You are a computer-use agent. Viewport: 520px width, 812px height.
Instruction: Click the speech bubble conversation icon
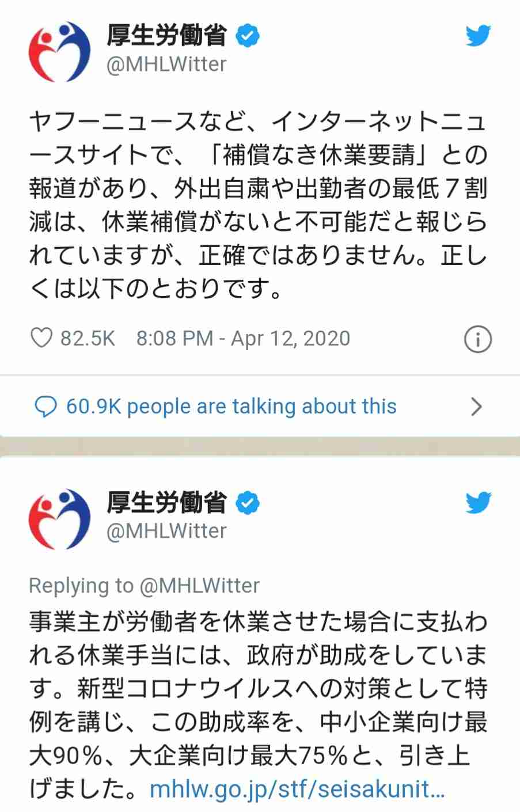(45, 407)
